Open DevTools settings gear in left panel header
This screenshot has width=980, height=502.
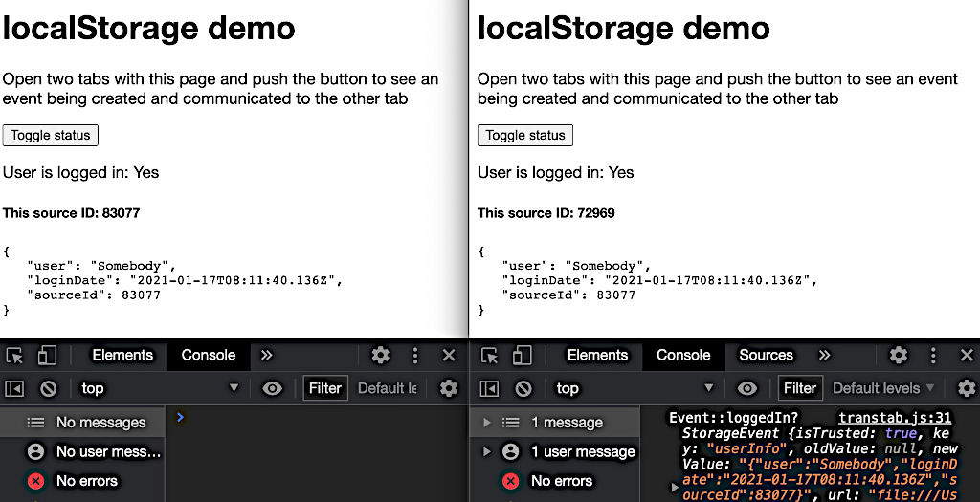tap(380, 356)
